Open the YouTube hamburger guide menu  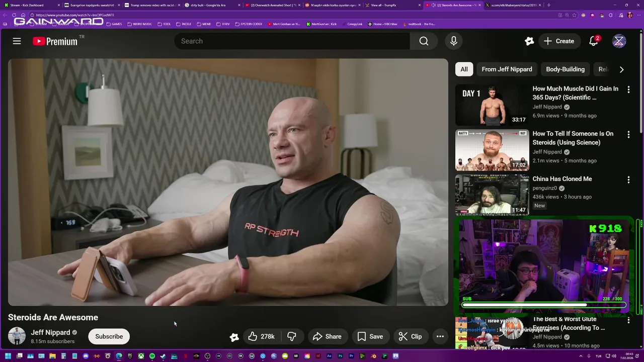tap(17, 41)
